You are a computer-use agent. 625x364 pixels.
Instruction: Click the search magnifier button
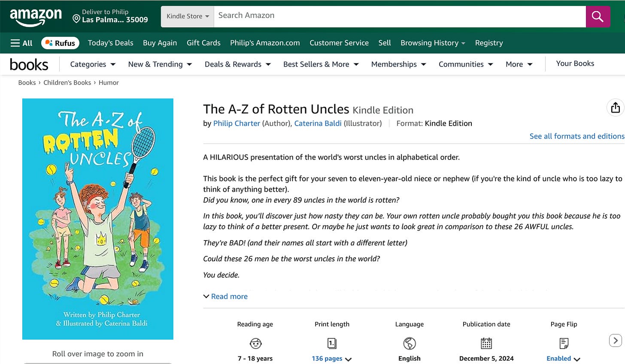click(x=598, y=17)
